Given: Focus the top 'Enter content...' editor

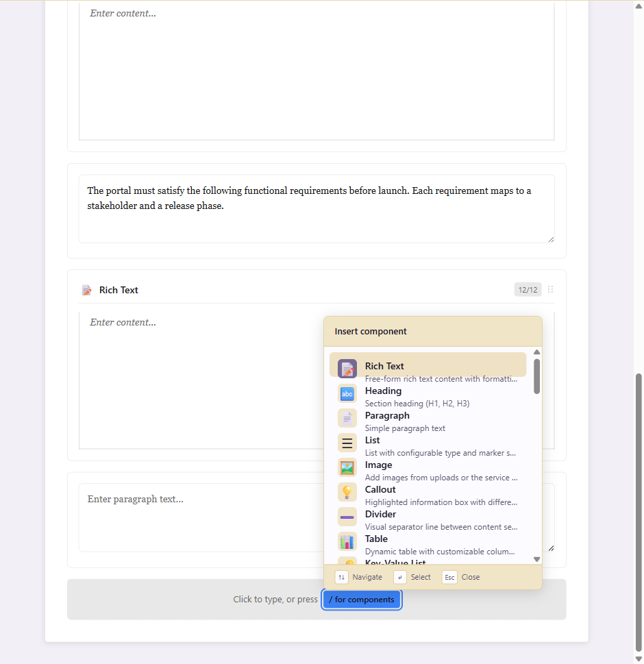Looking at the screenshot, I should pyautogui.click(x=317, y=71).
